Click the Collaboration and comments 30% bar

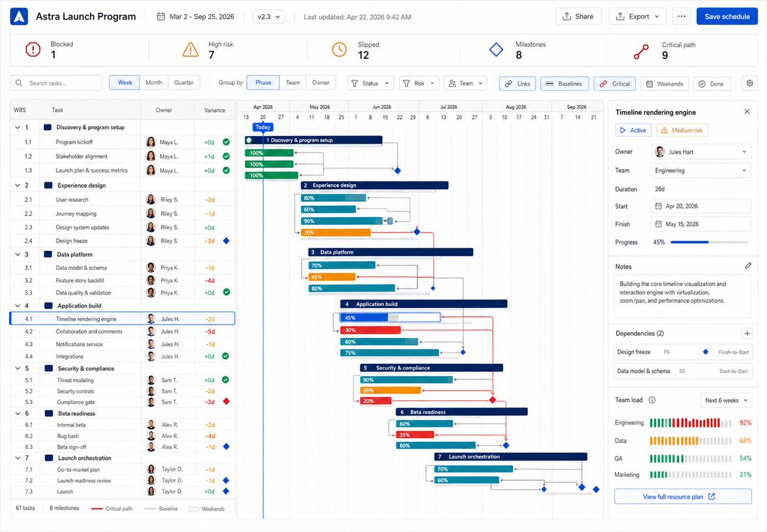(371, 330)
